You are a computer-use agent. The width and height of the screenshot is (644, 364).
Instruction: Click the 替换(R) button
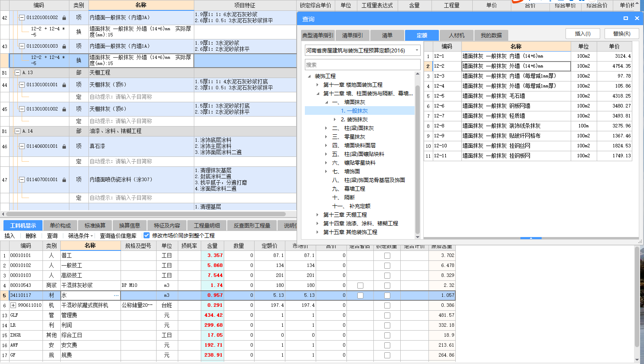click(x=622, y=34)
